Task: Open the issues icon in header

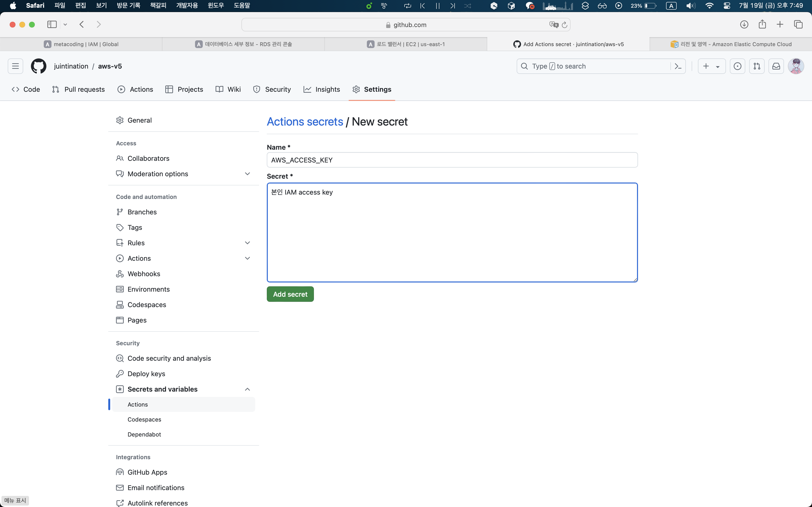Action: pos(737,66)
